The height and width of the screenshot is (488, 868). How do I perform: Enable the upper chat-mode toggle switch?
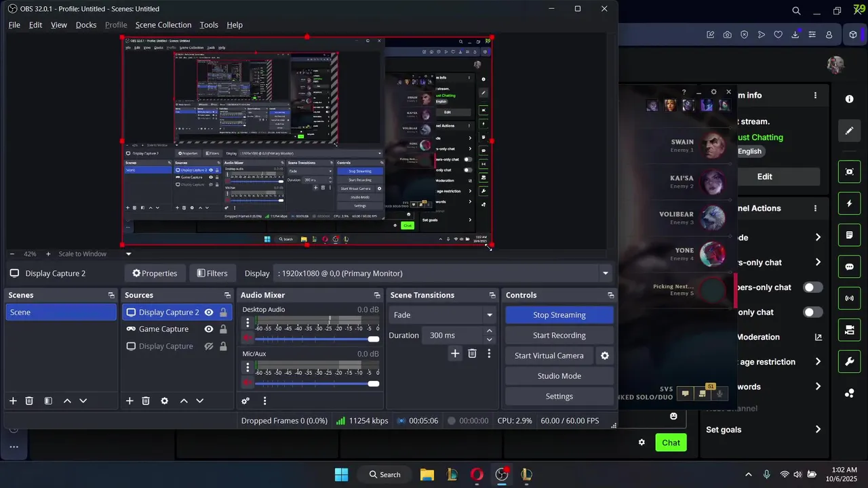click(812, 287)
